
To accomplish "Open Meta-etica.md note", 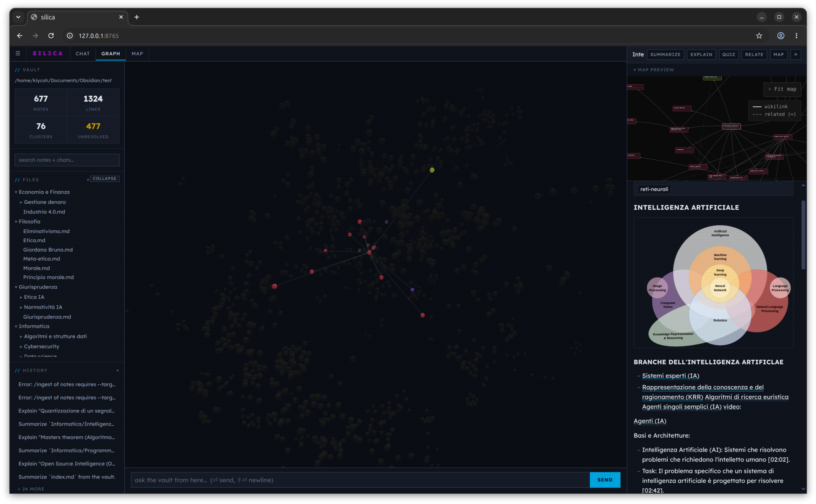I will point(41,259).
